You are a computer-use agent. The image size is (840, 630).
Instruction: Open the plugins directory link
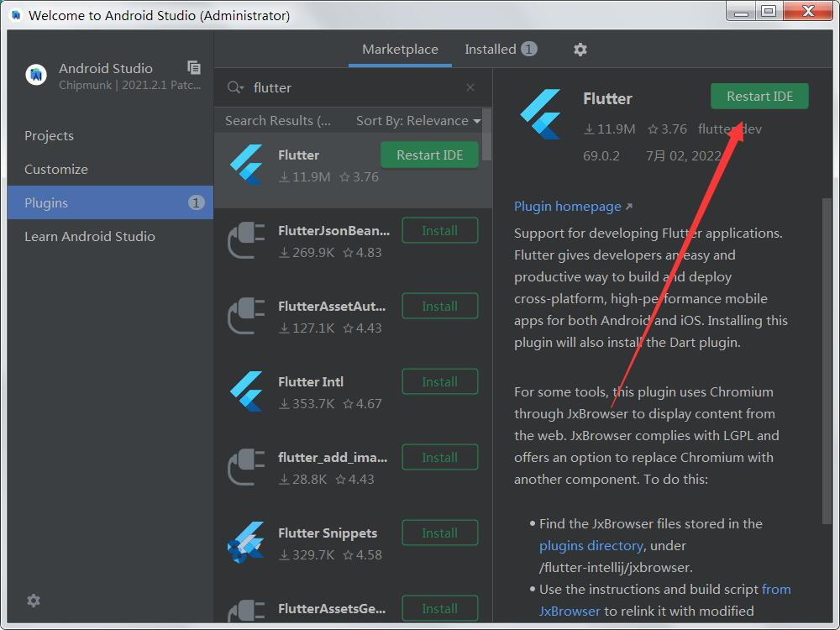(x=591, y=545)
